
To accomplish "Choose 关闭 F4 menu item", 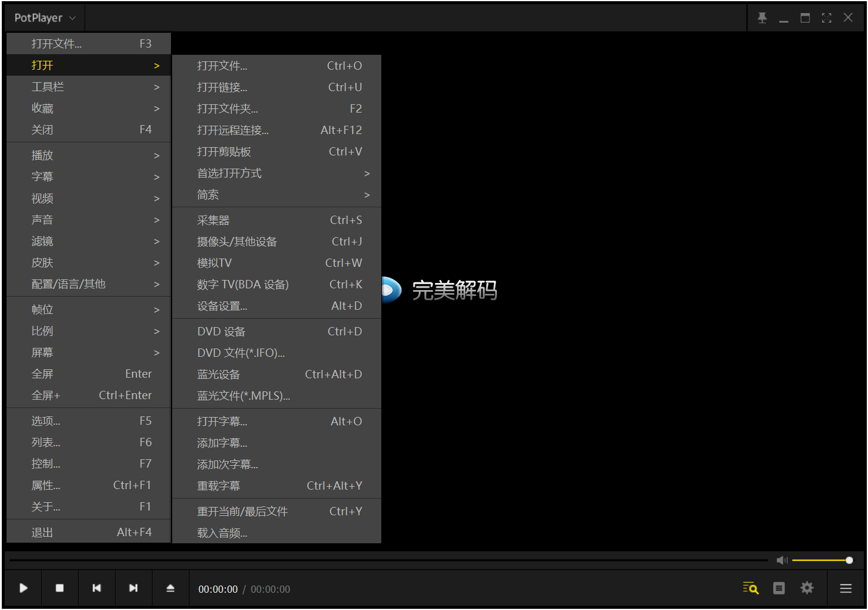I will point(89,130).
